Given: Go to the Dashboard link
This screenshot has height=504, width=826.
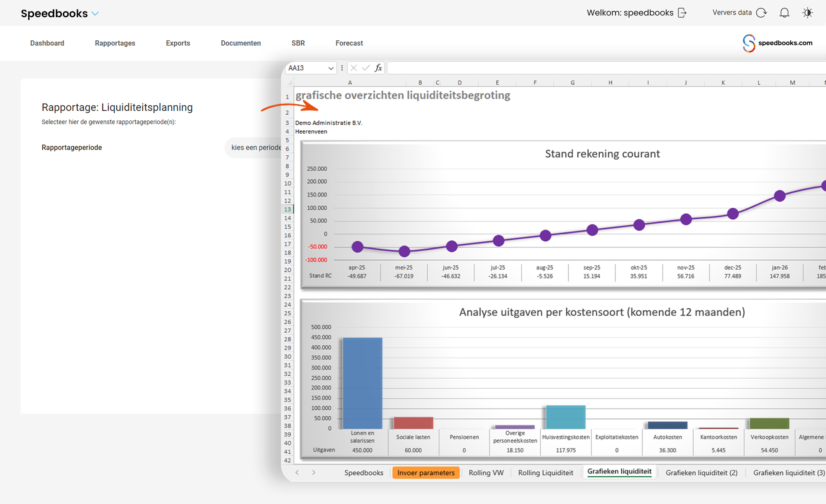Looking at the screenshot, I should [x=47, y=43].
